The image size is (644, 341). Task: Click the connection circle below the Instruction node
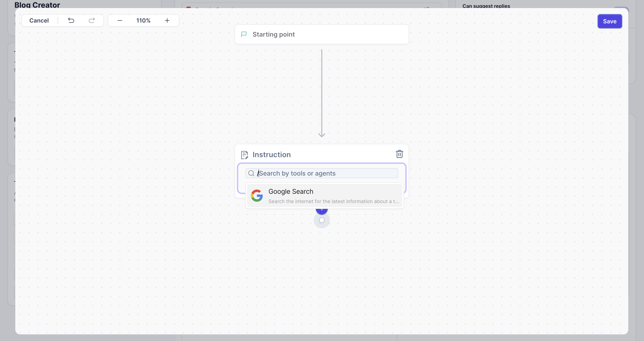point(322,220)
